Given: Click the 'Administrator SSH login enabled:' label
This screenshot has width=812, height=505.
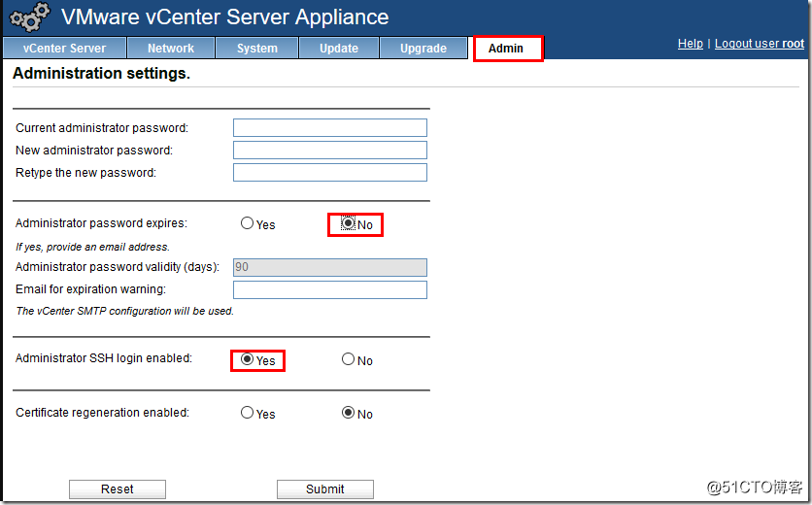Looking at the screenshot, I should tap(104, 358).
